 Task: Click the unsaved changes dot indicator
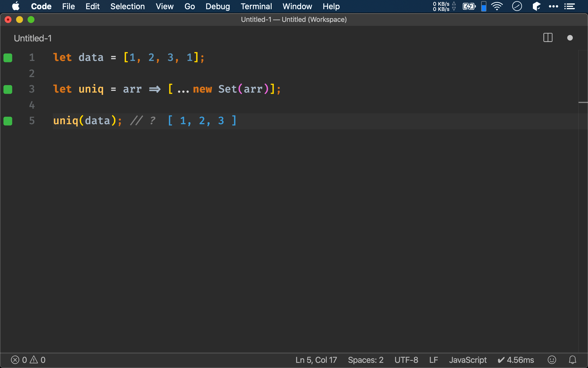570,38
